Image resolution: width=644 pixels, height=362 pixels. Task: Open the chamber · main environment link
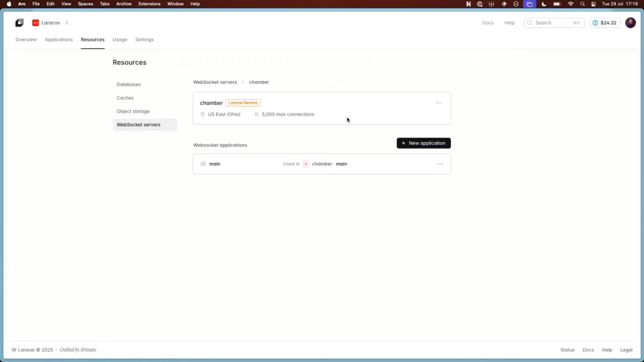point(329,164)
